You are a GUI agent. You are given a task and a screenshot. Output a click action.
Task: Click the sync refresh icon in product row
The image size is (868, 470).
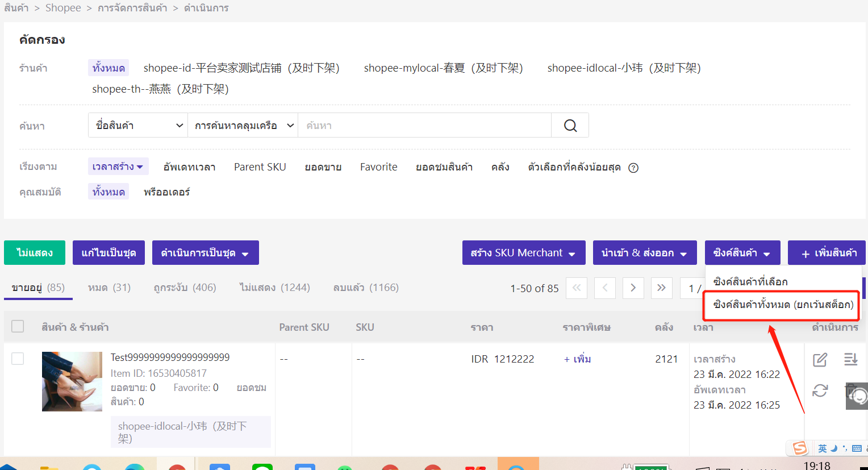(820, 390)
